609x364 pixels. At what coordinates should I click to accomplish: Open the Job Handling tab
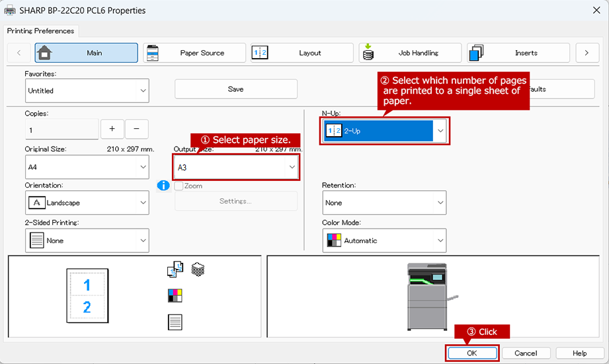[410, 53]
